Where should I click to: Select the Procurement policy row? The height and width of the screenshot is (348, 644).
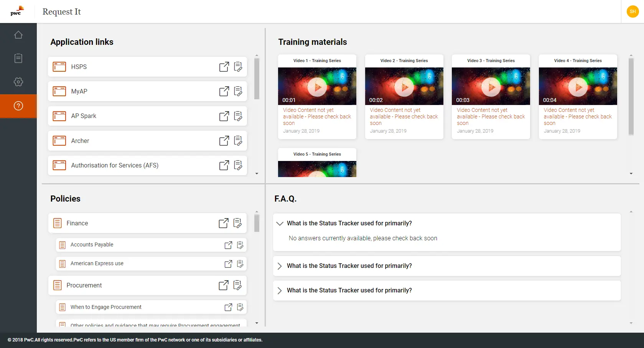point(147,285)
